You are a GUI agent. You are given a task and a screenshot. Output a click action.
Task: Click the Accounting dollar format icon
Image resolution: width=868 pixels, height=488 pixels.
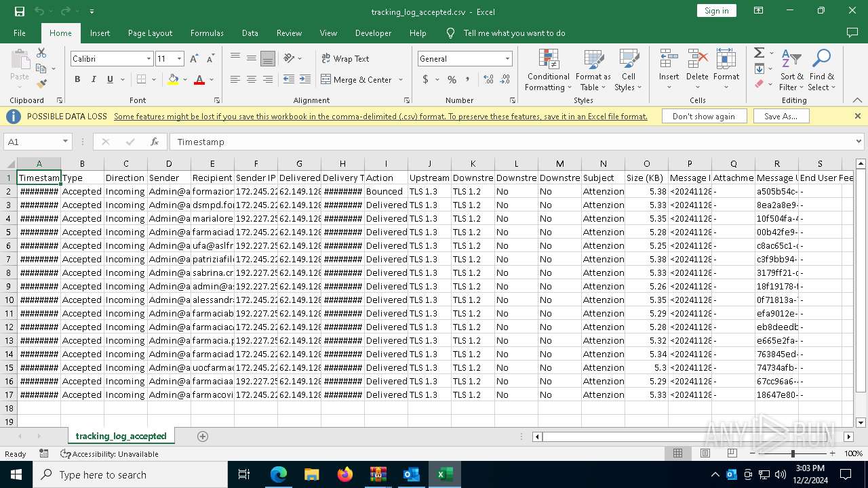coord(425,79)
